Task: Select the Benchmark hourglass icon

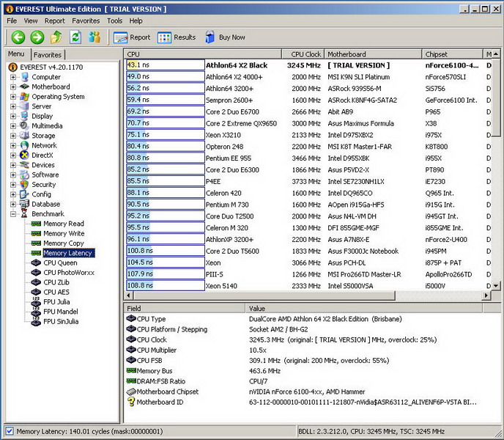Action: 24,213
